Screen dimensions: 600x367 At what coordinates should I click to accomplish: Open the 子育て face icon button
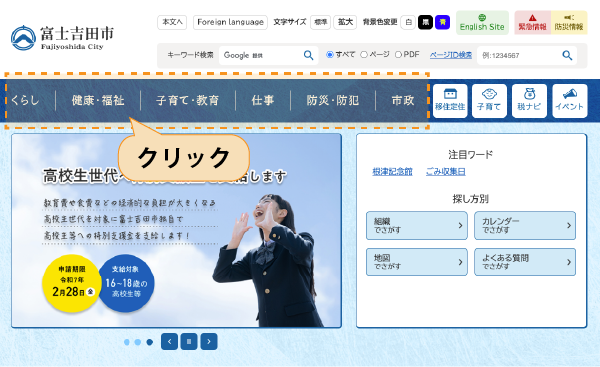click(x=489, y=101)
